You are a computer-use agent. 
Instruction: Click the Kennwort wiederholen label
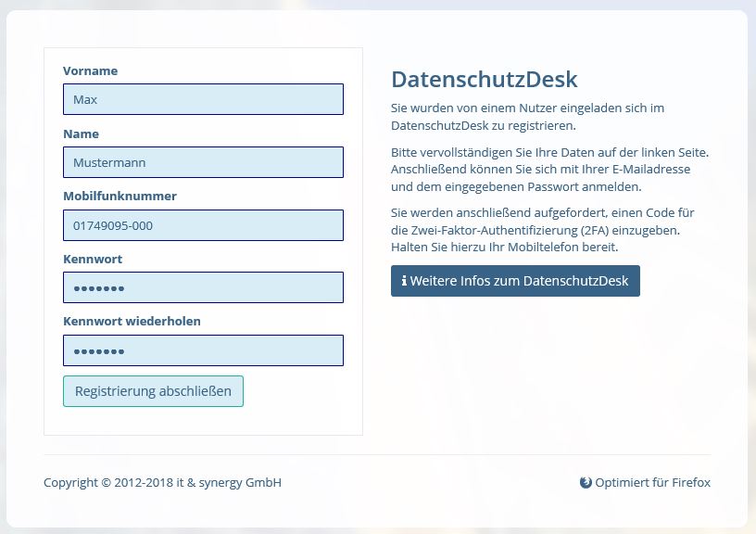pos(132,322)
